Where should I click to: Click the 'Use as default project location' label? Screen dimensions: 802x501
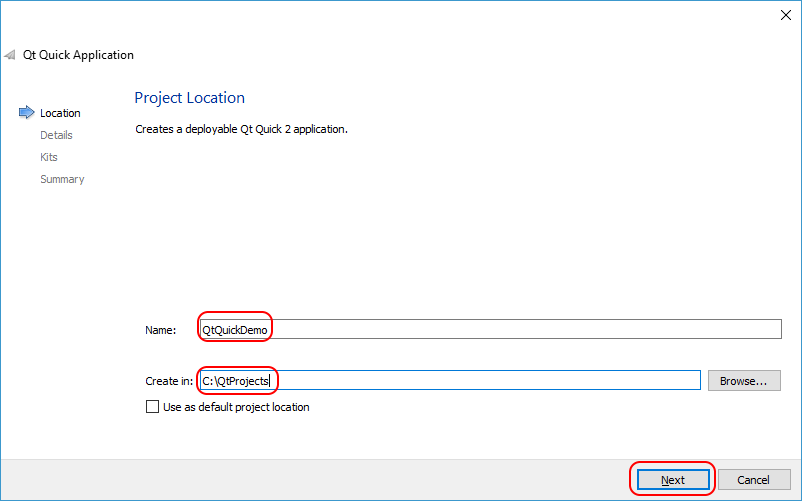(236, 407)
